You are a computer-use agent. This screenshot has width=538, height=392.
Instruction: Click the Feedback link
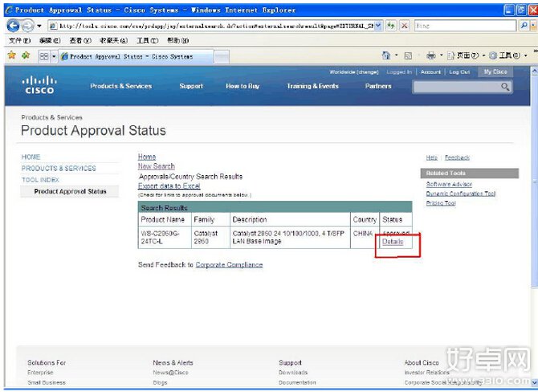[457, 157]
